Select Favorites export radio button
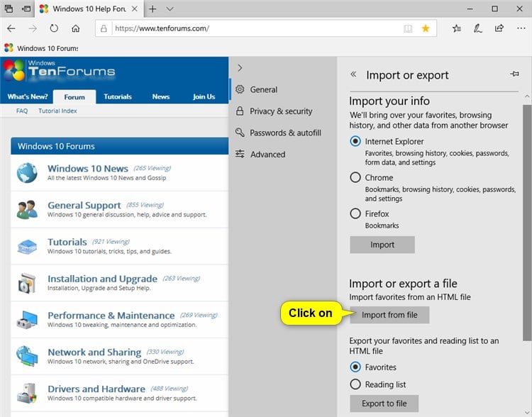Image resolution: width=532 pixels, height=417 pixels. (355, 367)
